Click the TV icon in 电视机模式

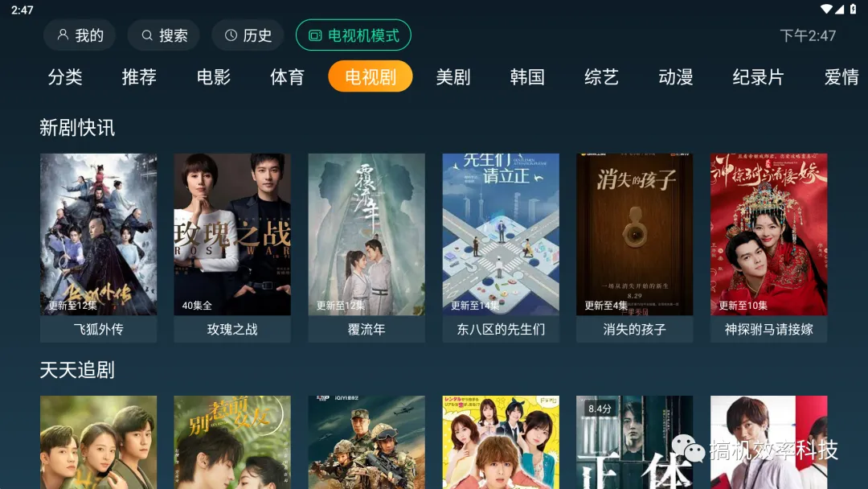pos(315,35)
